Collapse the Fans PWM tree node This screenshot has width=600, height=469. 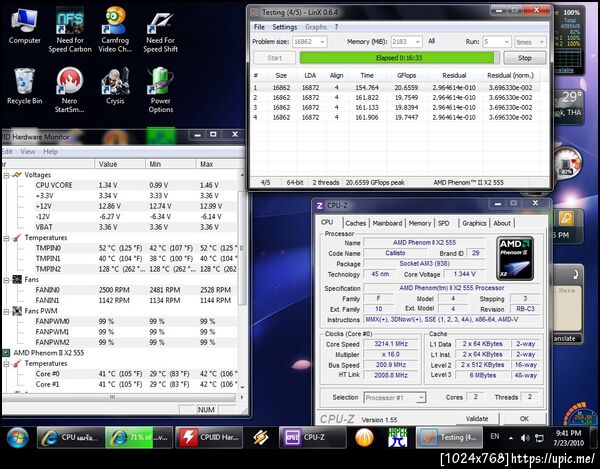click(7, 311)
